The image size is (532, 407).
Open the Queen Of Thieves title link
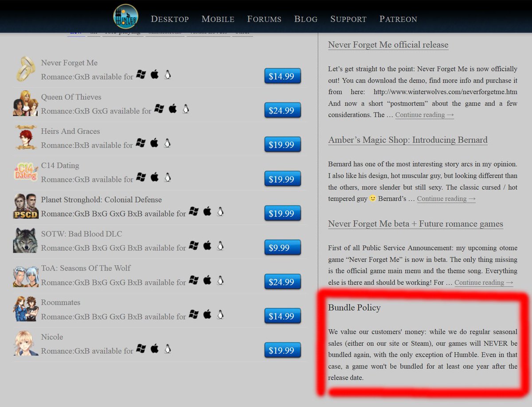pos(71,97)
